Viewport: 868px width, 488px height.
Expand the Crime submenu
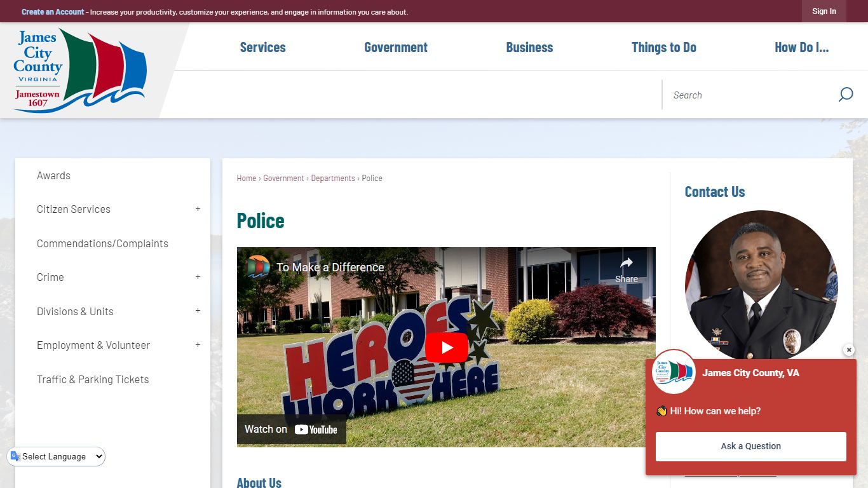pyautogui.click(x=198, y=277)
